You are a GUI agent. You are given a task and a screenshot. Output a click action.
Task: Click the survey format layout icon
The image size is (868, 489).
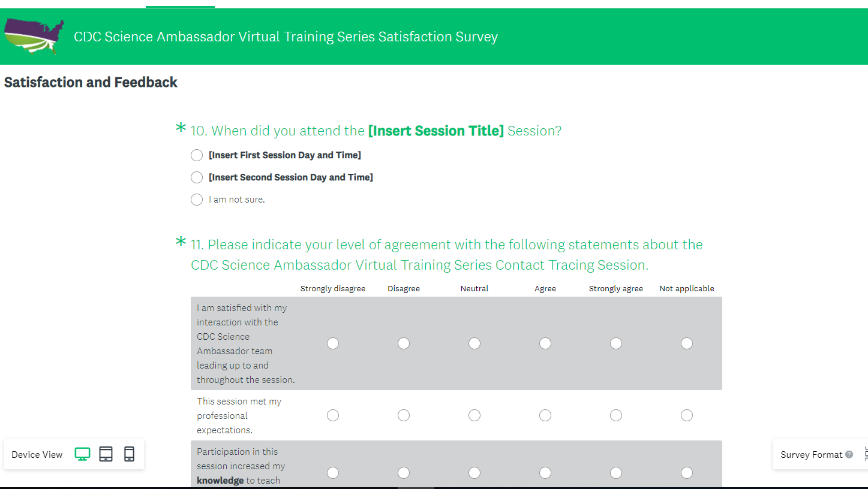click(864, 454)
